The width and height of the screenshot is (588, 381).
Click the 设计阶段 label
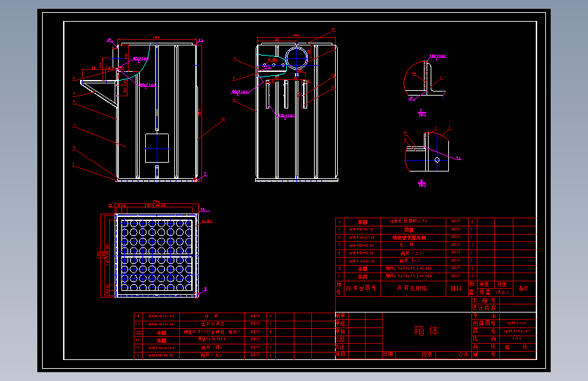point(484,308)
